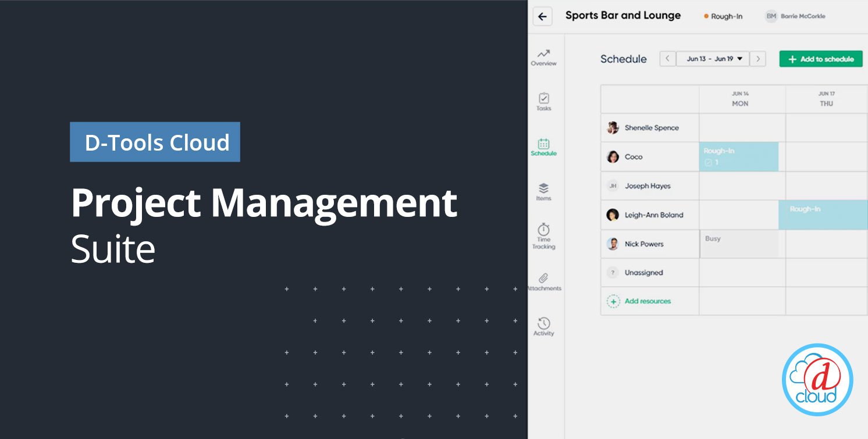Screen dimensions: 868x439
Task: Click Coco's avatar in resource list
Action: 613,156
